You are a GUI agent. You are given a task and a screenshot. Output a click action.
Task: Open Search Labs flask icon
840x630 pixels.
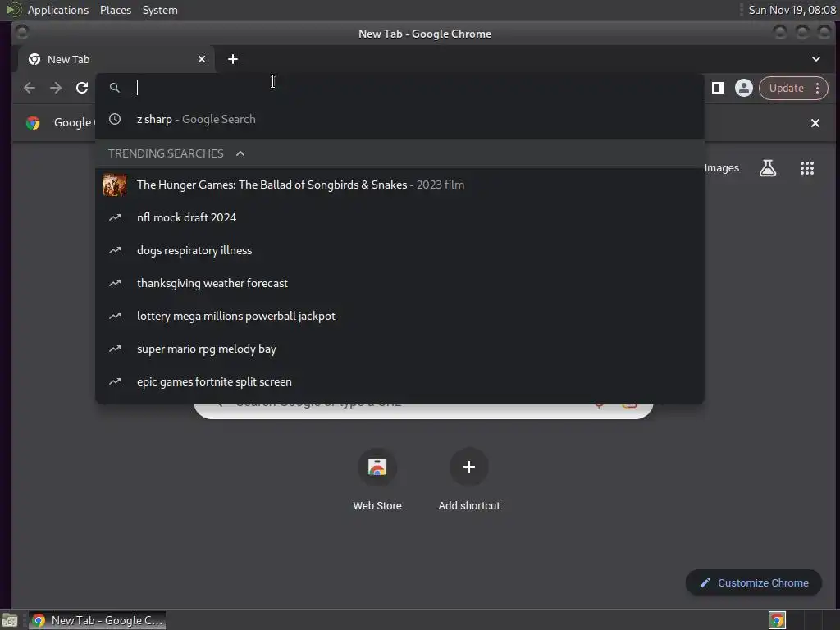pos(768,168)
